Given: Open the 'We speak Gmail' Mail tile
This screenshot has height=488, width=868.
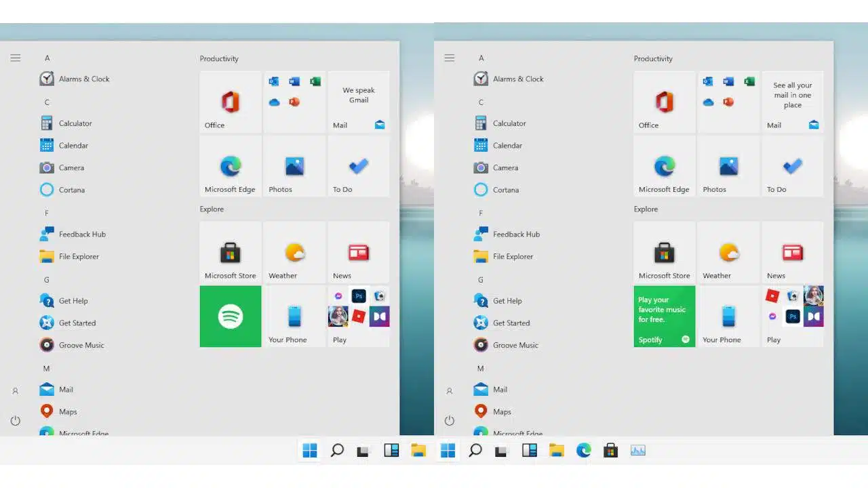Looking at the screenshot, I should [x=359, y=102].
